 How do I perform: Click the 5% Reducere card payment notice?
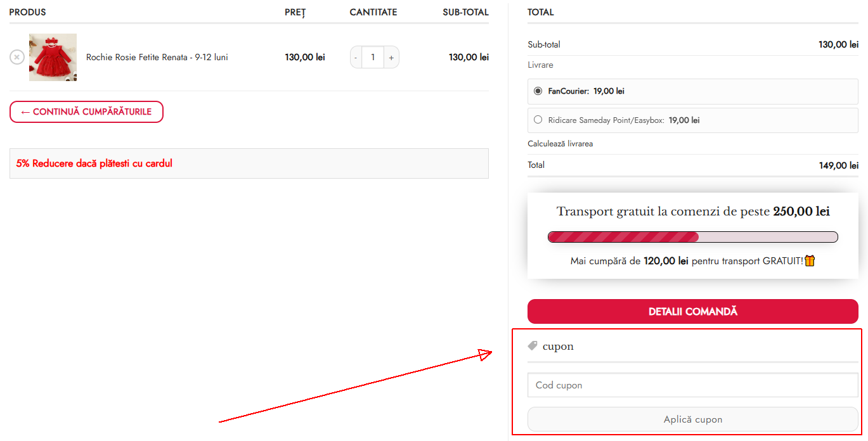click(94, 163)
